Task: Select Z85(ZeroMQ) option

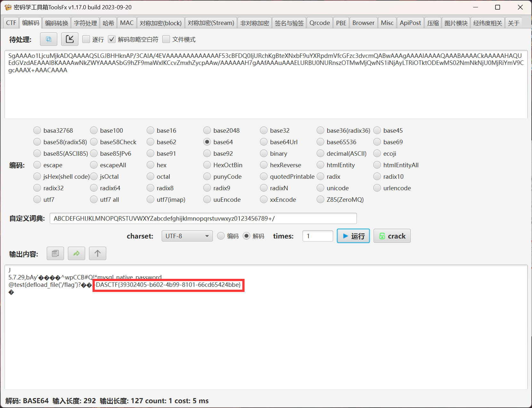Action: [x=320, y=200]
